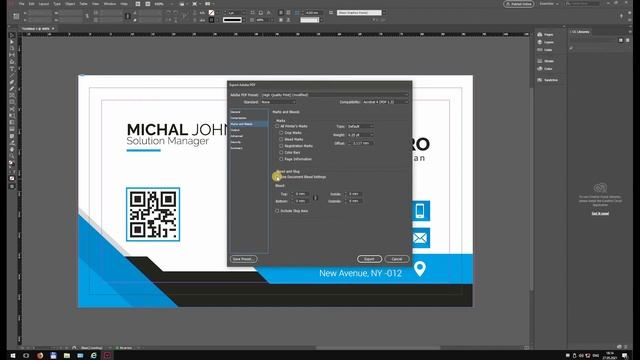Click the Adobe Stock search field
The height and width of the screenshot is (360, 640).
tap(583, 4)
